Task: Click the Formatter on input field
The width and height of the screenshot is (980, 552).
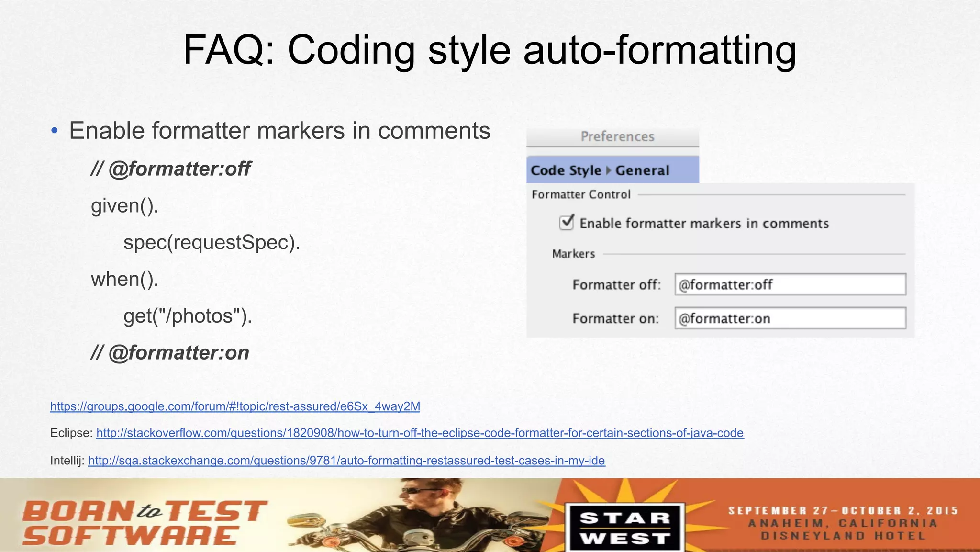Action: pyautogui.click(x=790, y=318)
